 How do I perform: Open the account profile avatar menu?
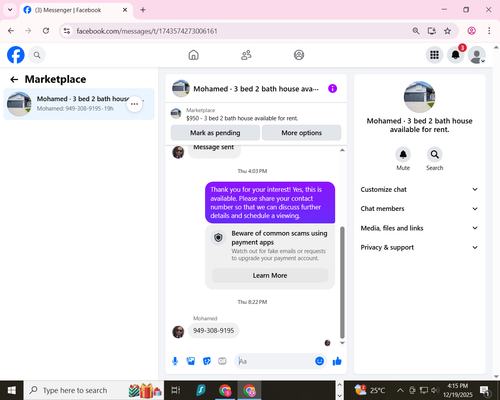[x=477, y=55]
